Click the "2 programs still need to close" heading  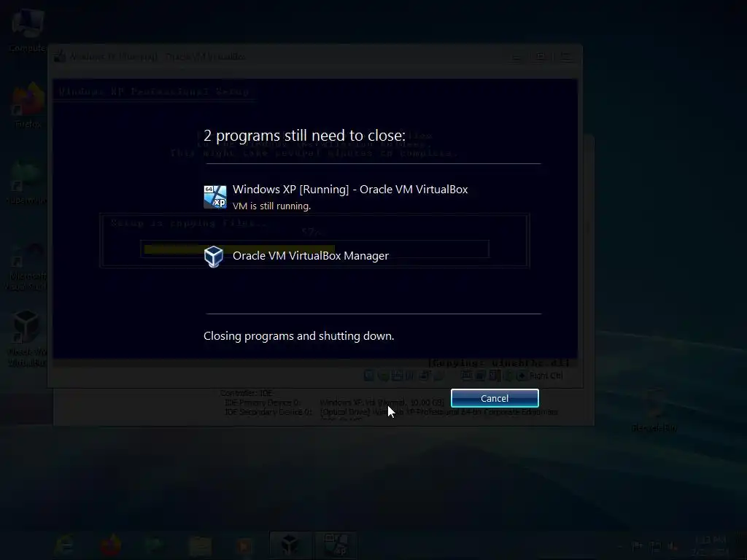[x=304, y=135]
